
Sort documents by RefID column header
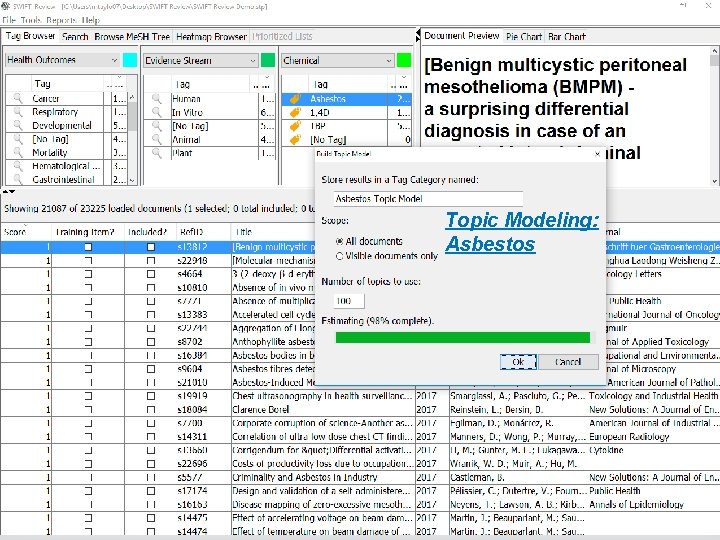pos(203,232)
